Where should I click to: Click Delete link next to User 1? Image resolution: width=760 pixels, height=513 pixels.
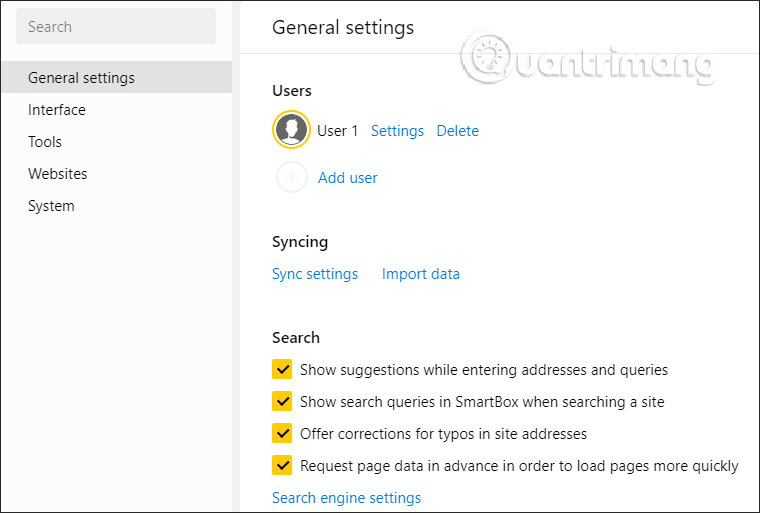(x=457, y=131)
